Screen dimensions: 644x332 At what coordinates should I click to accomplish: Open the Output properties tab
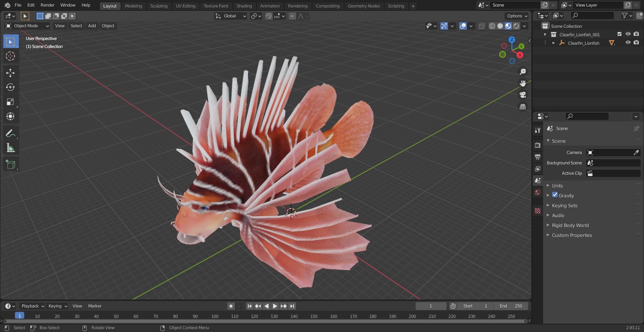537,157
